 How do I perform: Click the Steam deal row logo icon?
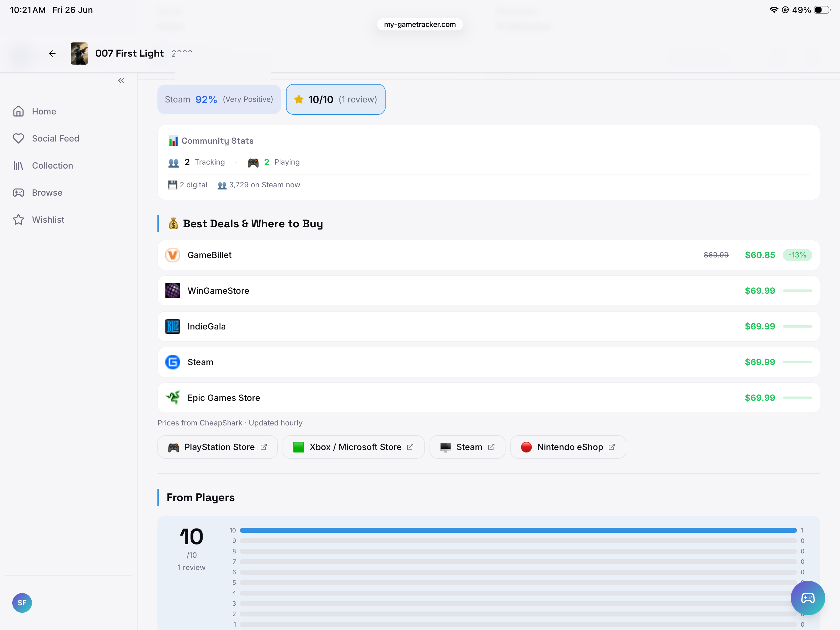tap(173, 362)
